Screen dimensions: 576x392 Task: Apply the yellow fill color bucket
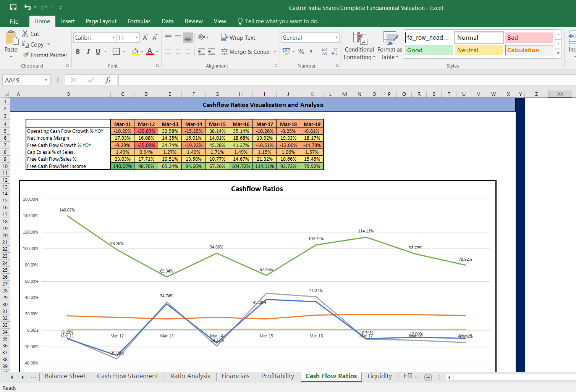[x=135, y=52]
